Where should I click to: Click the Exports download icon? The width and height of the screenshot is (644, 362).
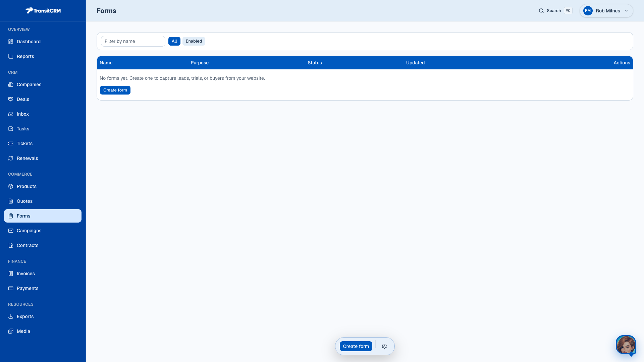click(11, 316)
